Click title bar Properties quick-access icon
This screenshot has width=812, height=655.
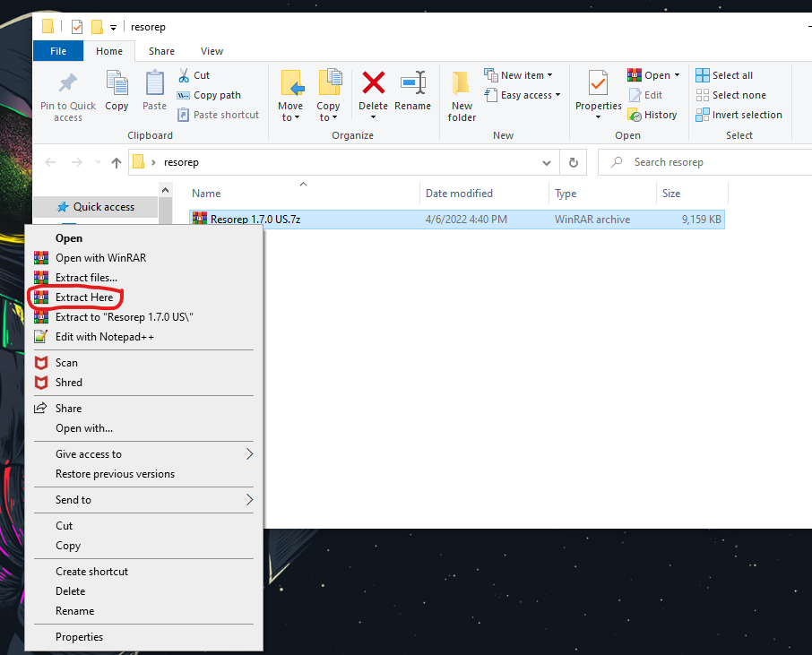[77, 26]
